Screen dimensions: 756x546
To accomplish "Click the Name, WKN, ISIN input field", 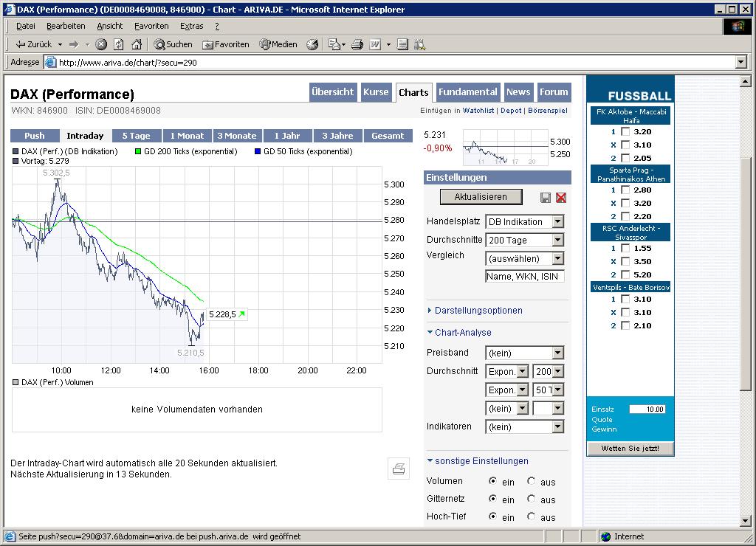I will 525,276.
